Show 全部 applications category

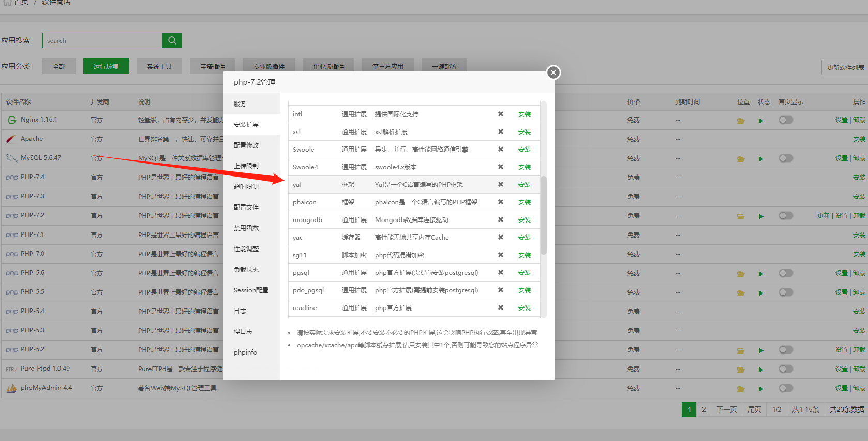coord(59,66)
